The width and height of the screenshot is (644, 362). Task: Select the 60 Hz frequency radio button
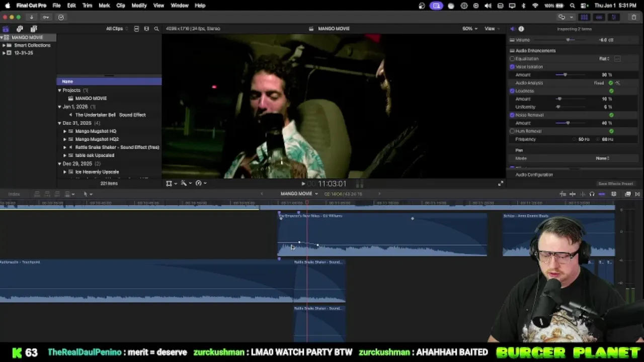598,139
